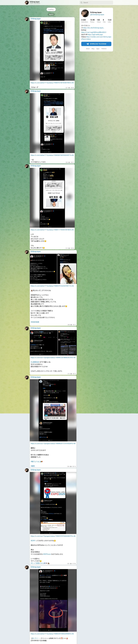Follow the x.com link ending 189786?s=46
The height and width of the screenshot is (644, 138).
coord(52,230)
